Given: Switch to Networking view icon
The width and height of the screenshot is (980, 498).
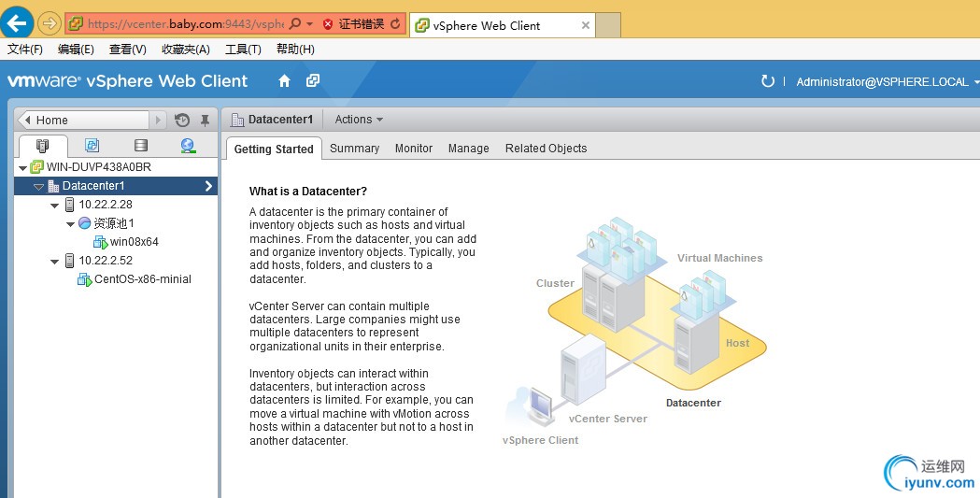Looking at the screenshot, I should pos(188,146).
